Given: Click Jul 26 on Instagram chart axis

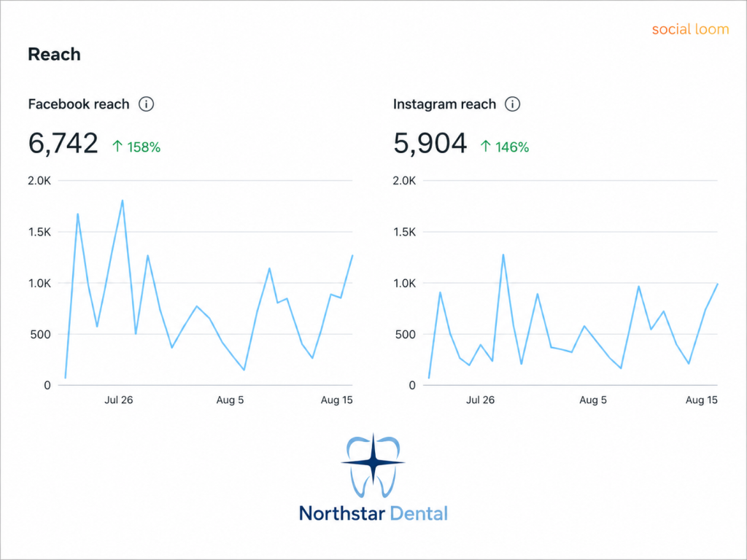Looking at the screenshot, I should point(480,400).
